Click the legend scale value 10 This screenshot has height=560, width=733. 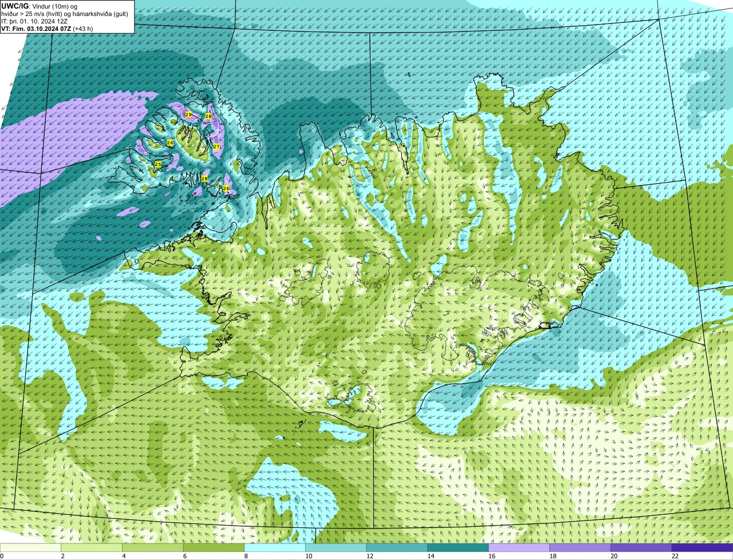tap(309, 556)
